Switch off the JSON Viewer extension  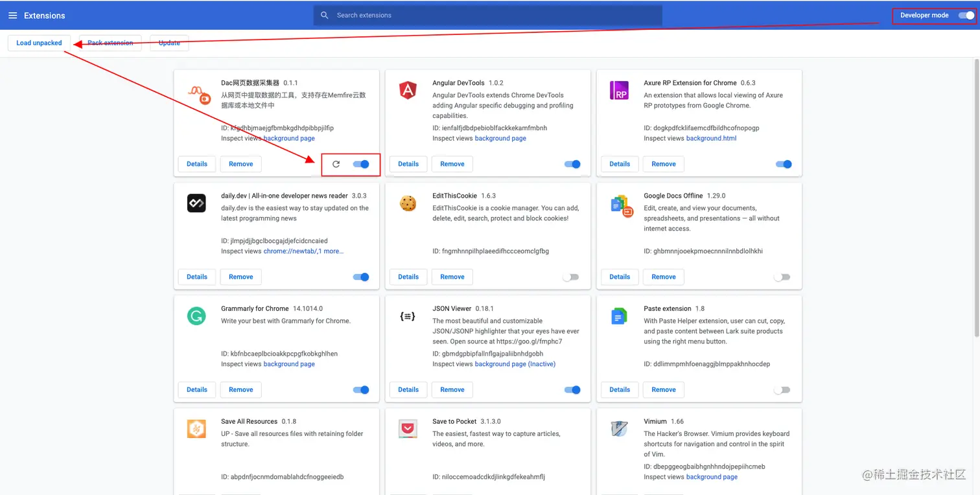572,389
